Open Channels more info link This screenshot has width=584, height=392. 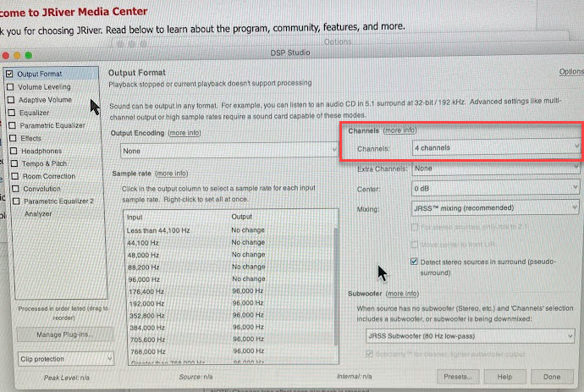(400, 130)
